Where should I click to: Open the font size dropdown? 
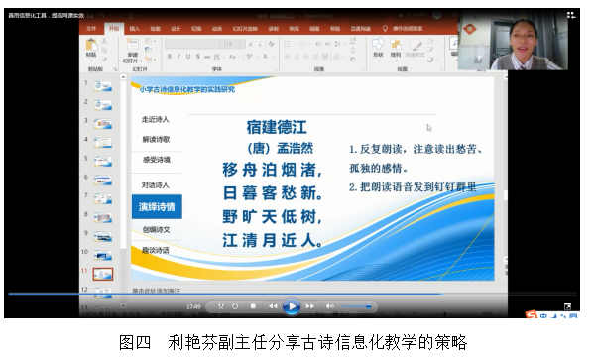(x=242, y=44)
